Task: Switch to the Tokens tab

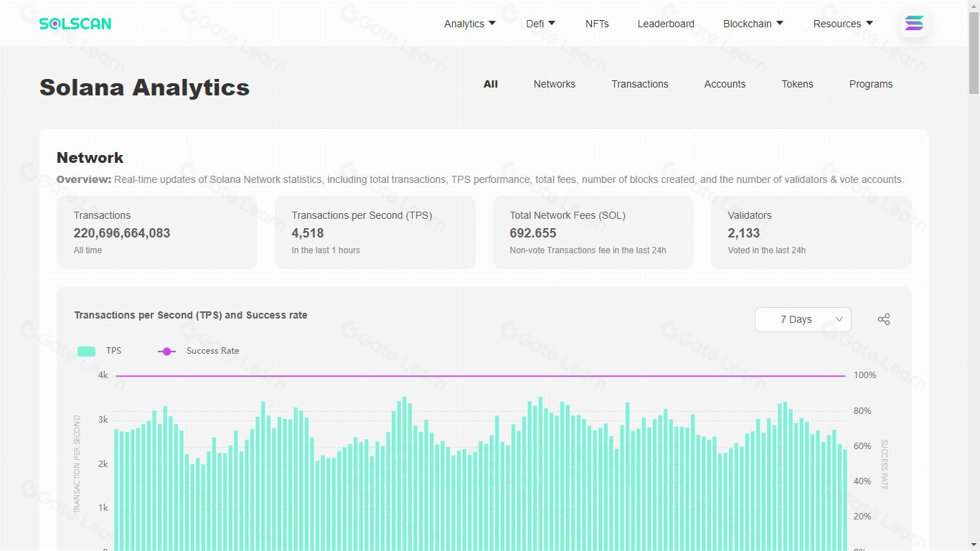Action: pos(797,84)
